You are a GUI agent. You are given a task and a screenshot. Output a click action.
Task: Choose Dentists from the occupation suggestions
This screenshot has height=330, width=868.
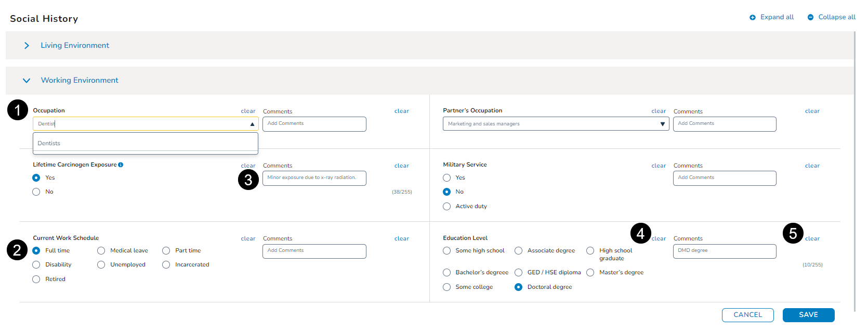tap(49, 143)
